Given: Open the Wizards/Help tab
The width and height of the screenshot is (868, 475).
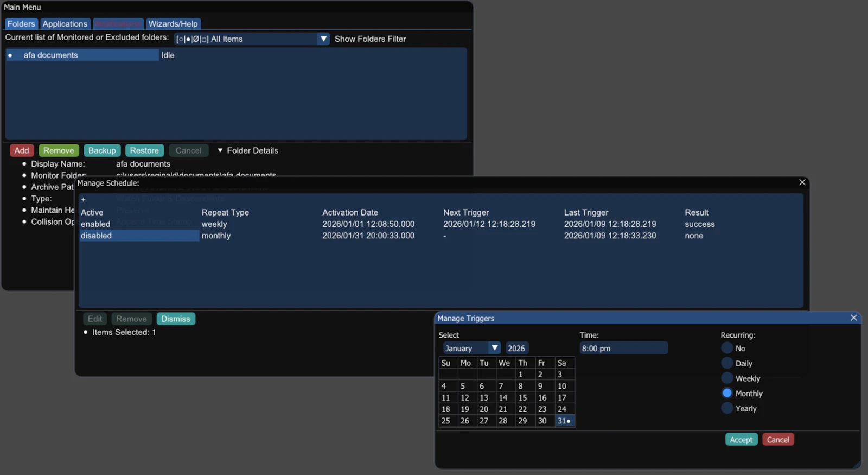Looking at the screenshot, I should click(x=173, y=24).
